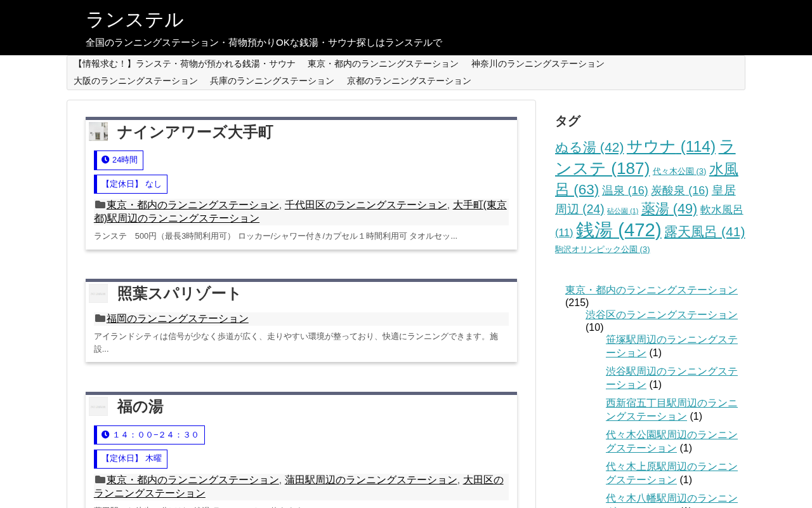This screenshot has width=812, height=508.
Task: Click the 照葉スパリゾート thumbnail image
Action: pos(98,293)
